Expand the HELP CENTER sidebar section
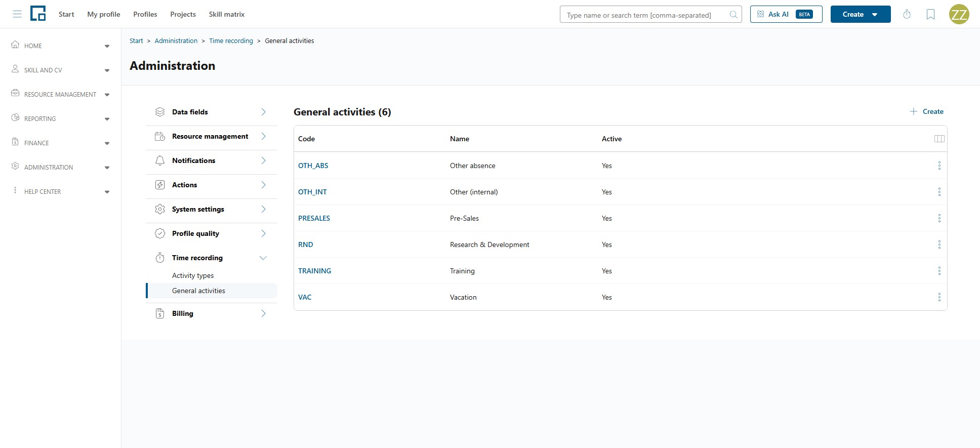The width and height of the screenshot is (980, 448). (x=61, y=191)
